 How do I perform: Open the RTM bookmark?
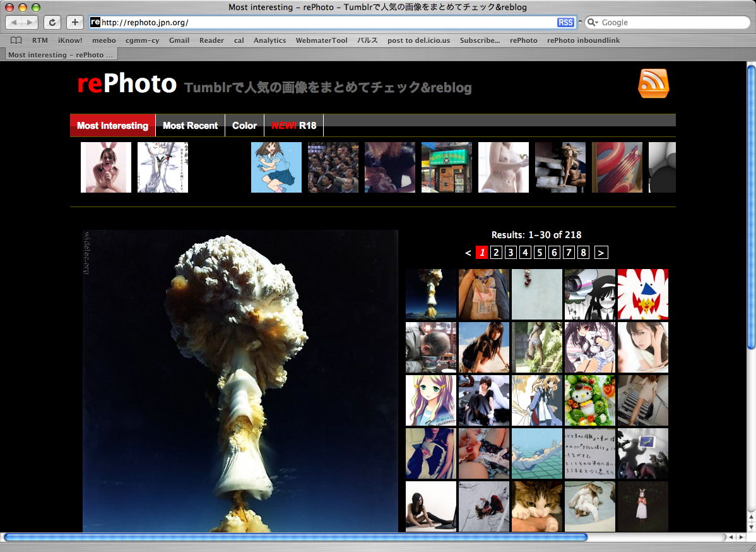[40, 40]
